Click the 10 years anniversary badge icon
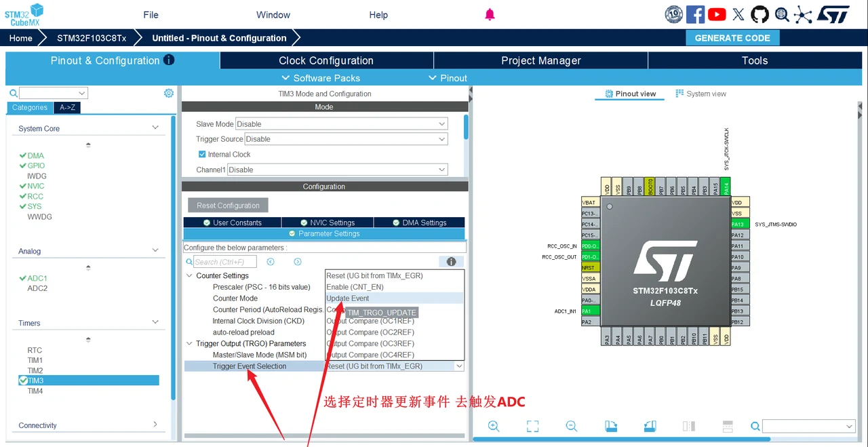Screen dimensions: 868x447 coord(673,14)
